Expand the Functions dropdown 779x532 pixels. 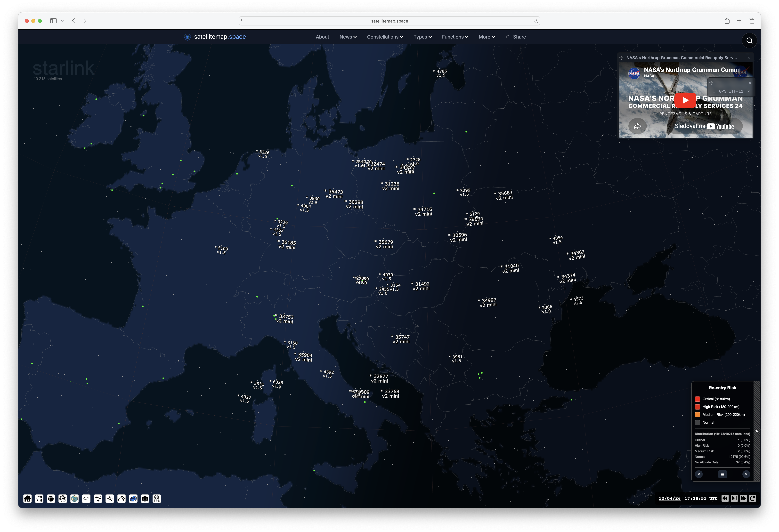tap(455, 37)
